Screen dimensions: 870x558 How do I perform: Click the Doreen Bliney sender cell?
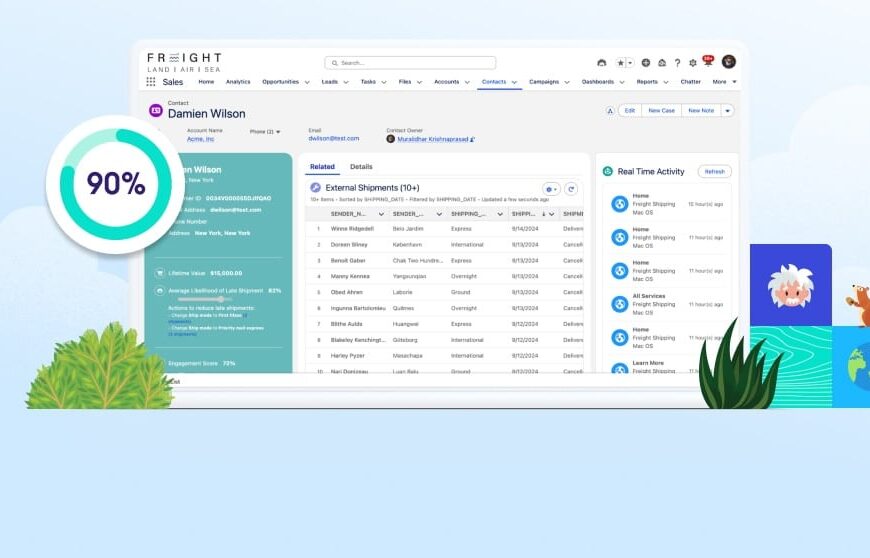(349, 245)
